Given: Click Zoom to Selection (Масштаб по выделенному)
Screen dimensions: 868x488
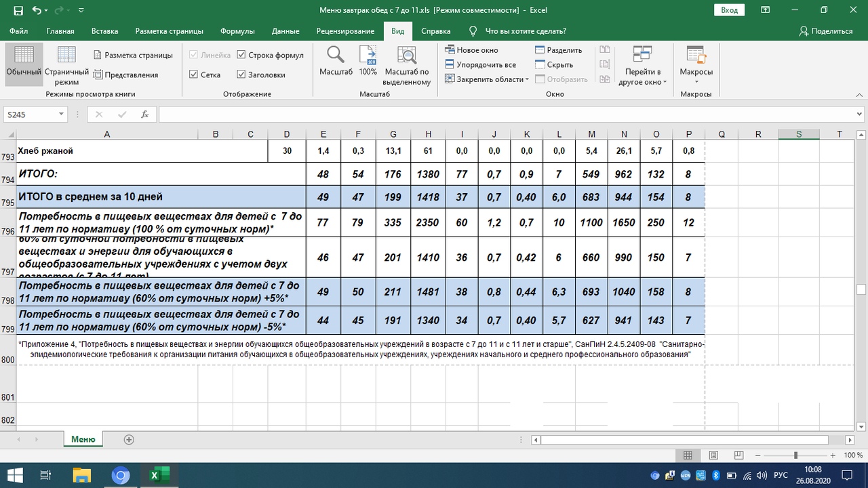Looking at the screenshot, I should coord(407,65).
